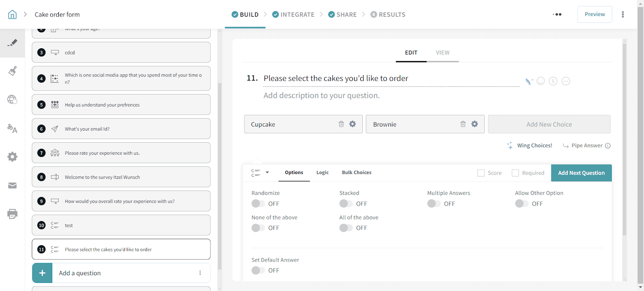This screenshot has width=644, height=291.
Task: Click the Add Next Question button
Action: click(581, 173)
